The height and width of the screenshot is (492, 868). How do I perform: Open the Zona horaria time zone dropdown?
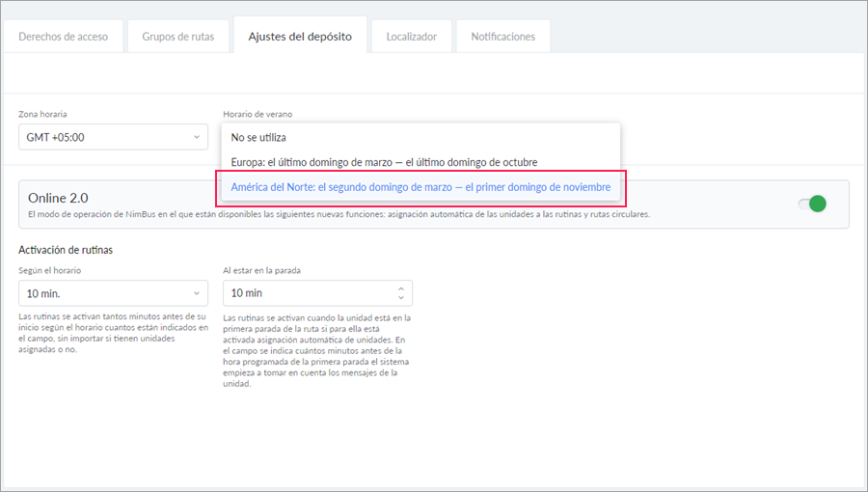(112, 137)
